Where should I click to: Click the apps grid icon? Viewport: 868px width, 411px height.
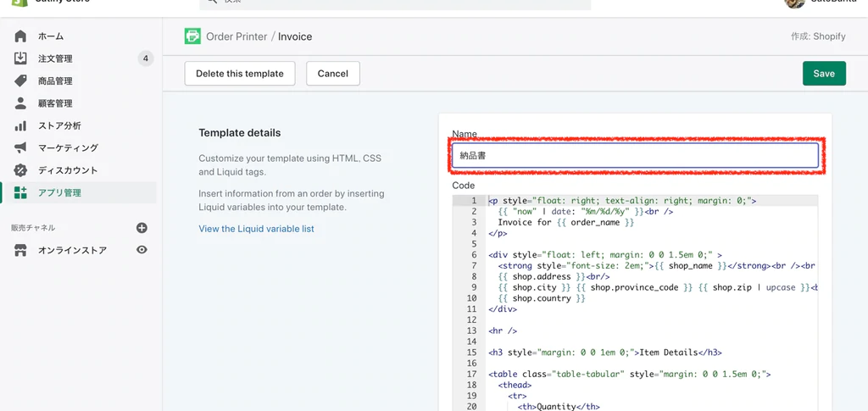tap(21, 192)
